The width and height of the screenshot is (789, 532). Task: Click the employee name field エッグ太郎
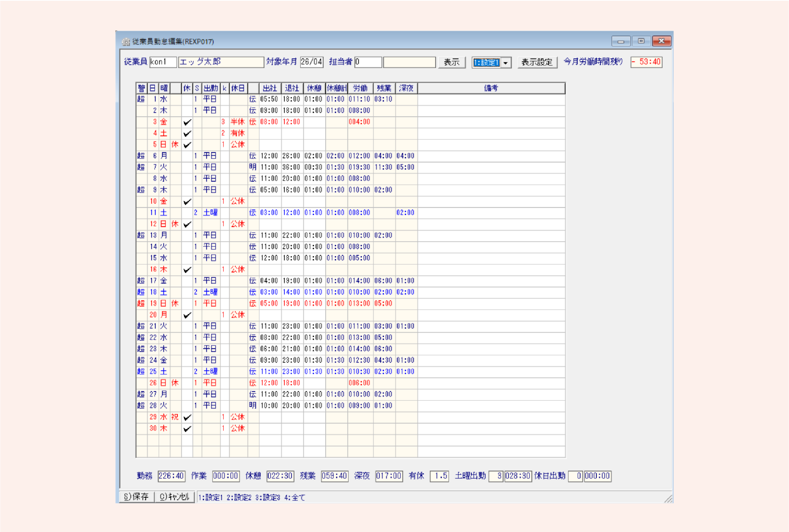tap(221, 62)
